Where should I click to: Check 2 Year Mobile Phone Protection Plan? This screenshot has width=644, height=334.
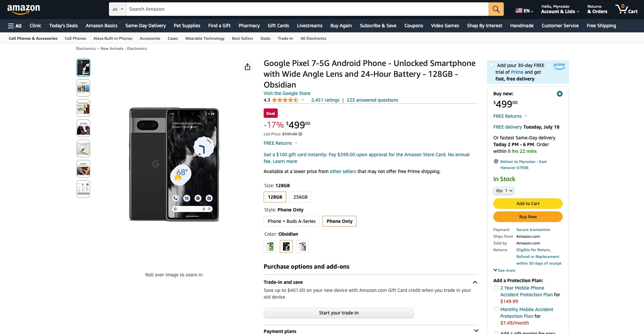pos(496,288)
